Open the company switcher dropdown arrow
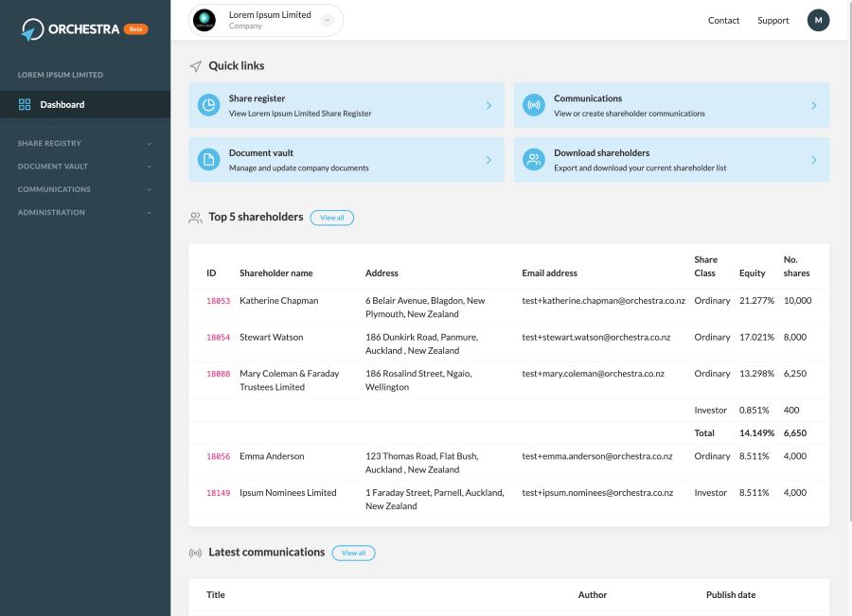The height and width of the screenshot is (616, 852). tap(328, 20)
